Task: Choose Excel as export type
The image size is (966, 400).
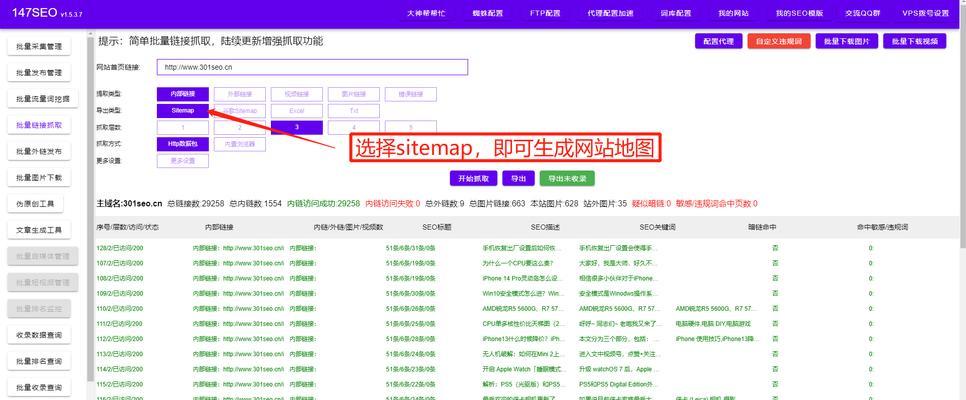Action: coord(296,110)
